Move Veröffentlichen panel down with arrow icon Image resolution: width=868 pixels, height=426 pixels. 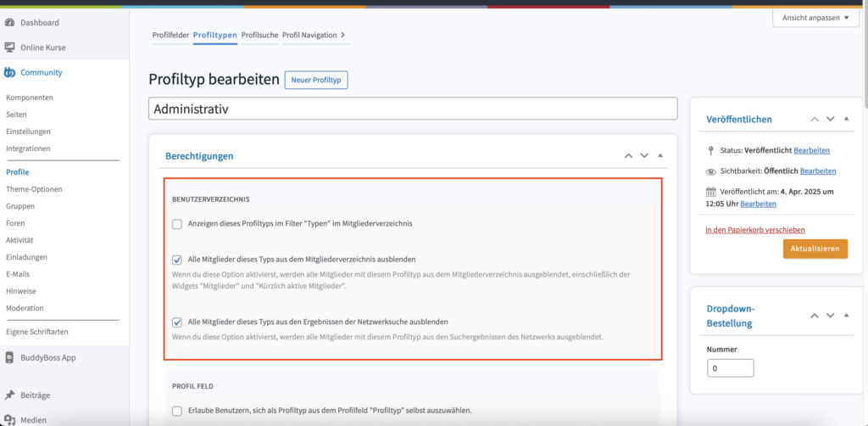point(831,120)
